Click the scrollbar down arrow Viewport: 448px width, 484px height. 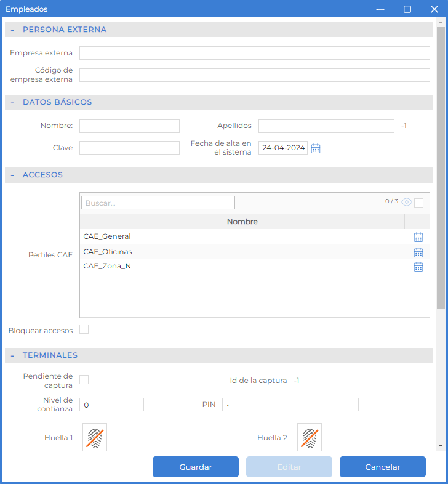coord(441,446)
